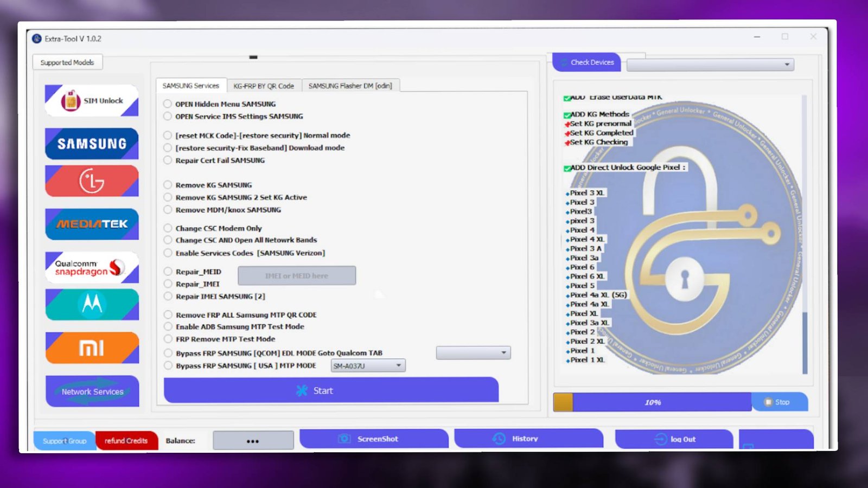This screenshot has width=868, height=488.
Task: Open the Xiaomi Mi section
Action: pyautogui.click(x=92, y=348)
